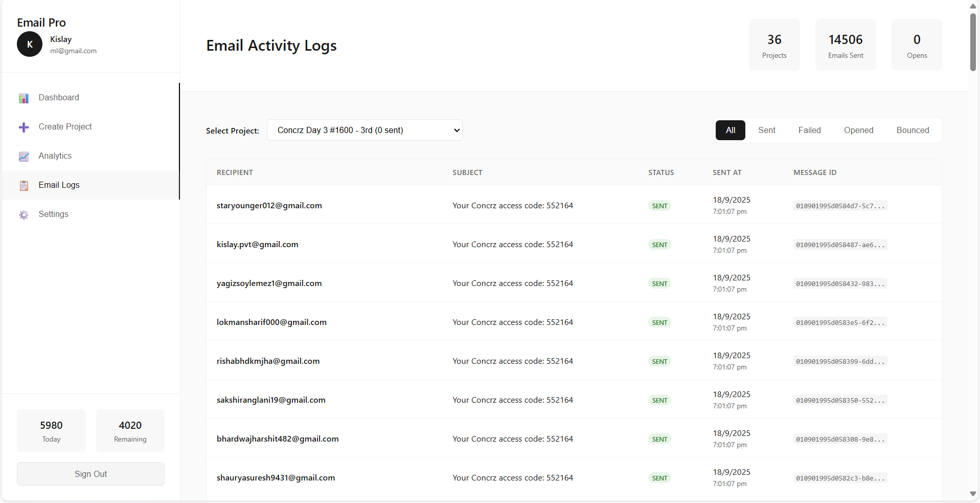Click the staryounger012@gmail.com recipient row
The width and height of the screenshot is (980, 503).
pyautogui.click(x=269, y=206)
